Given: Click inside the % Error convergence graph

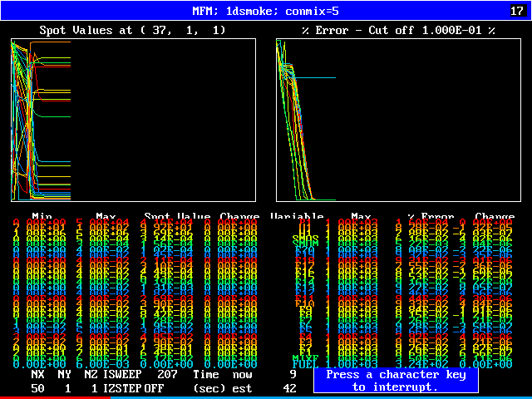Looking at the screenshot, I should click(397, 120).
